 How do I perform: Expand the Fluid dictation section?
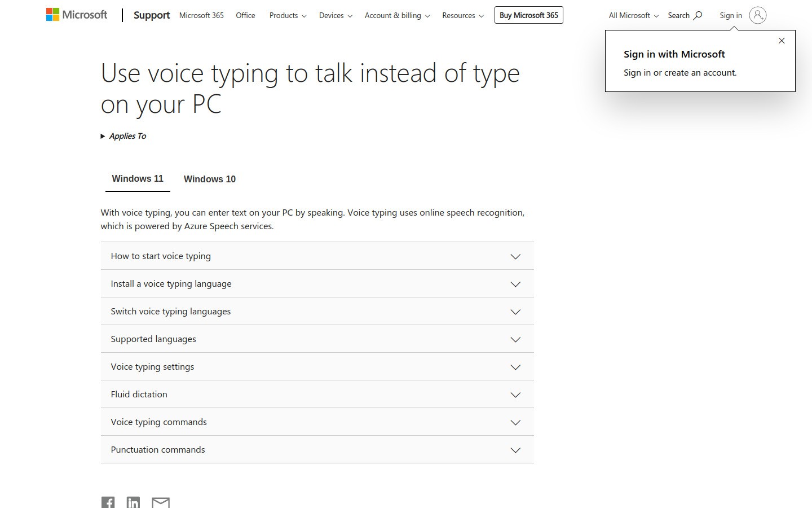coord(317,394)
